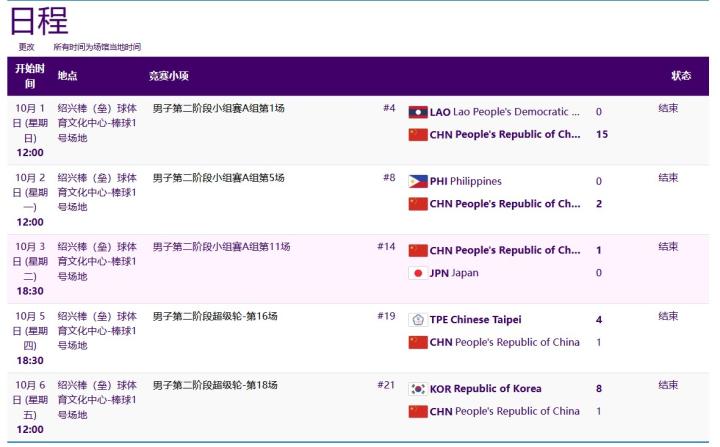Click China flag in match #21 row
The image size is (720, 447).
418,411
